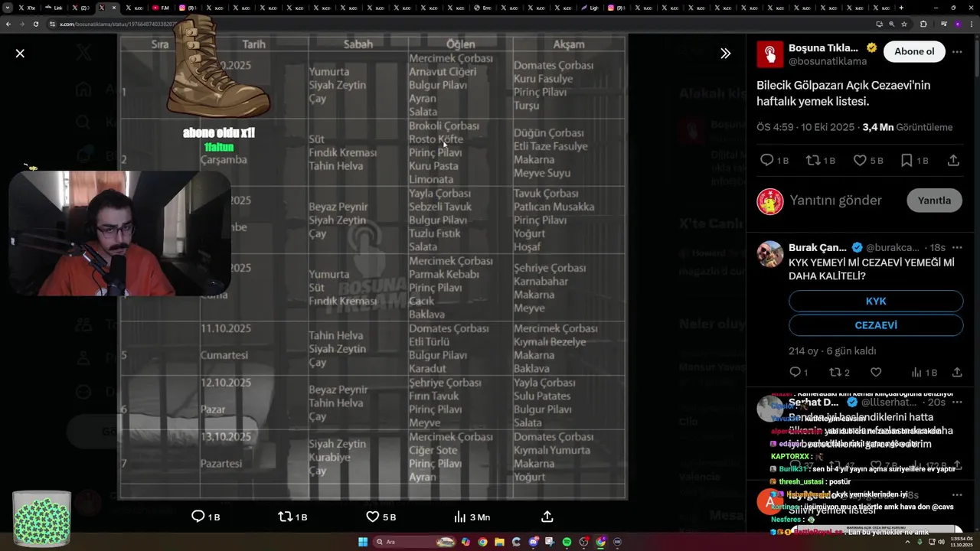Repost Burak Çan's poll tweet
The image size is (980, 551).
835,372
